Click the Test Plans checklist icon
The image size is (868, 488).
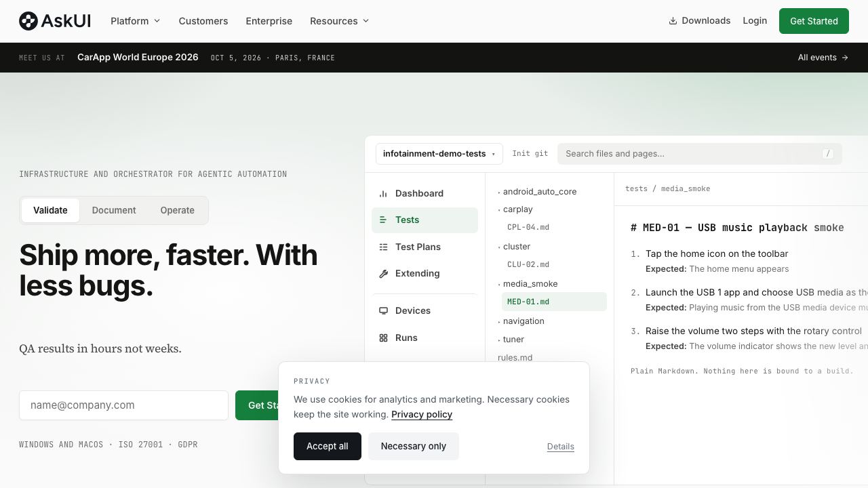(x=383, y=247)
